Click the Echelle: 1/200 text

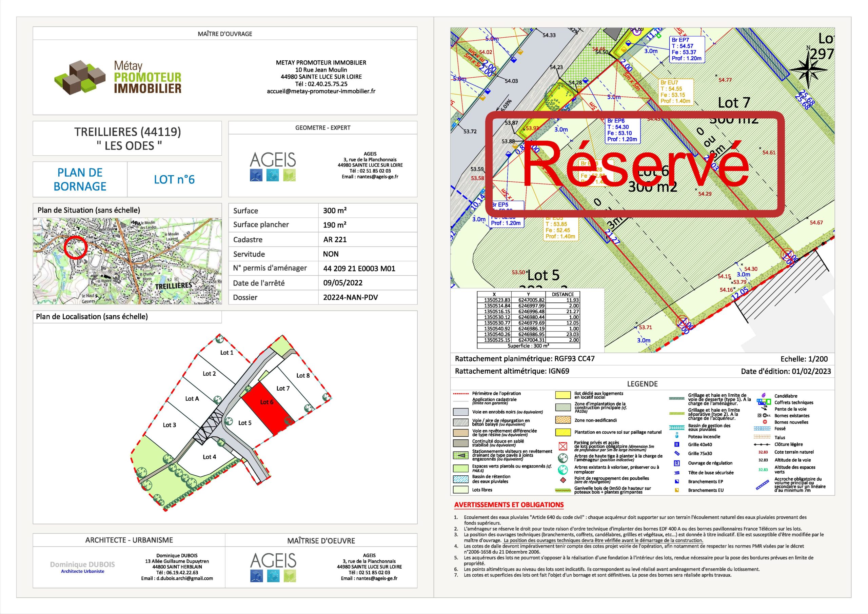tap(804, 359)
